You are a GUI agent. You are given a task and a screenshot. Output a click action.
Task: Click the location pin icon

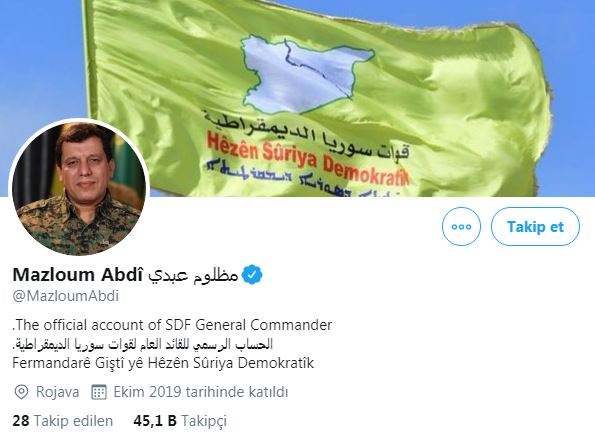click(21, 392)
